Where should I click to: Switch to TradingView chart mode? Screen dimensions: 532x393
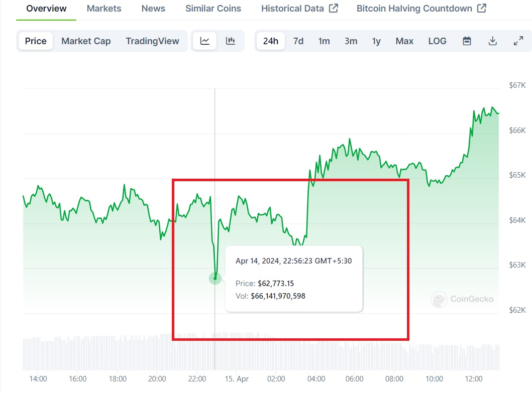coord(153,41)
